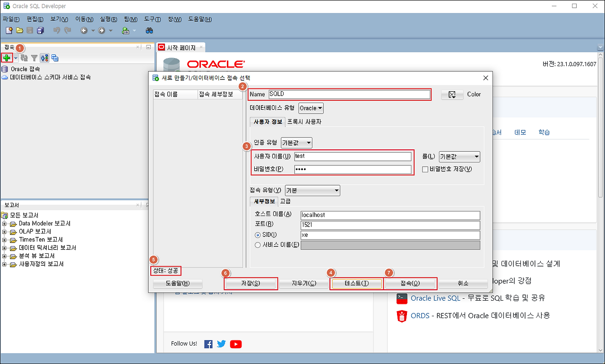Click the 테스트 button
This screenshot has height=364, width=605.
point(356,283)
